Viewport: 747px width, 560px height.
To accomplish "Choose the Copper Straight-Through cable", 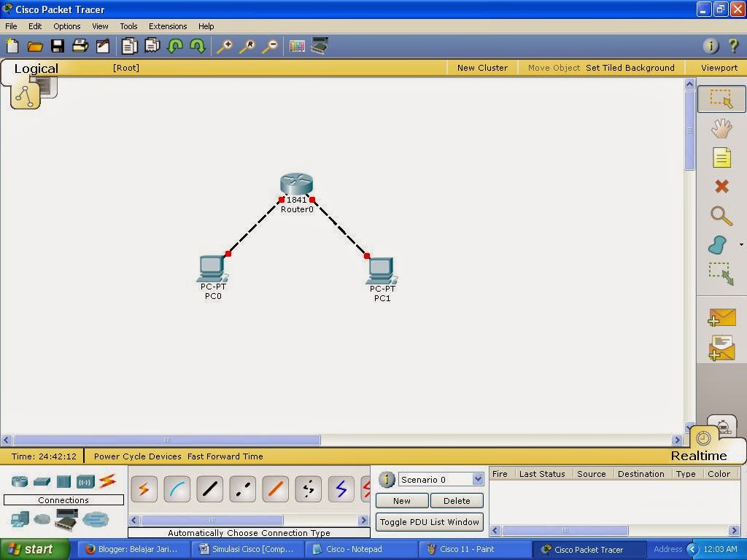I will click(x=210, y=489).
